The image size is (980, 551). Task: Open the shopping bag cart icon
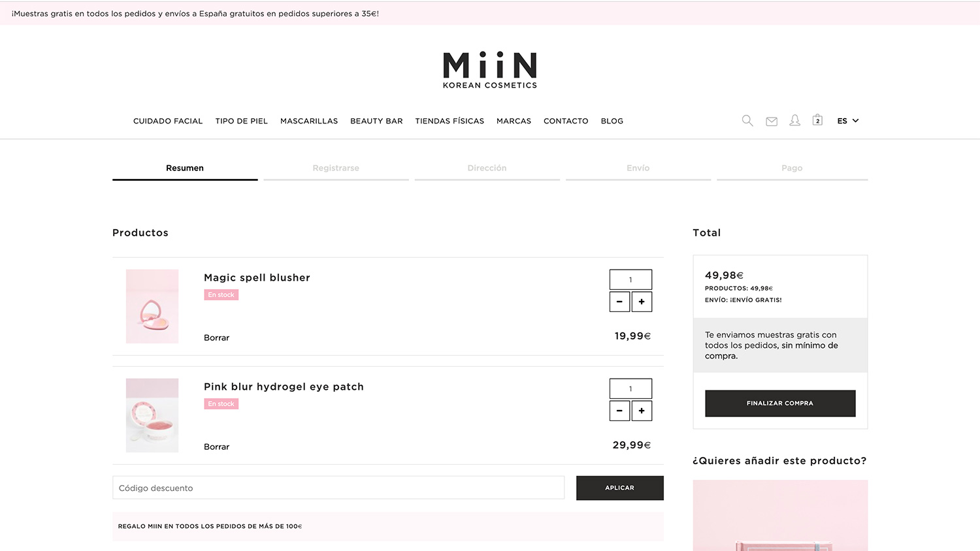pyautogui.click(x=817, y=120)
